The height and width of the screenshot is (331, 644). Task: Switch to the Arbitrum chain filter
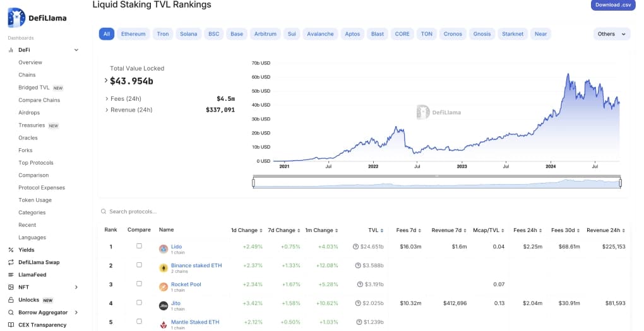tap(265, 34)
